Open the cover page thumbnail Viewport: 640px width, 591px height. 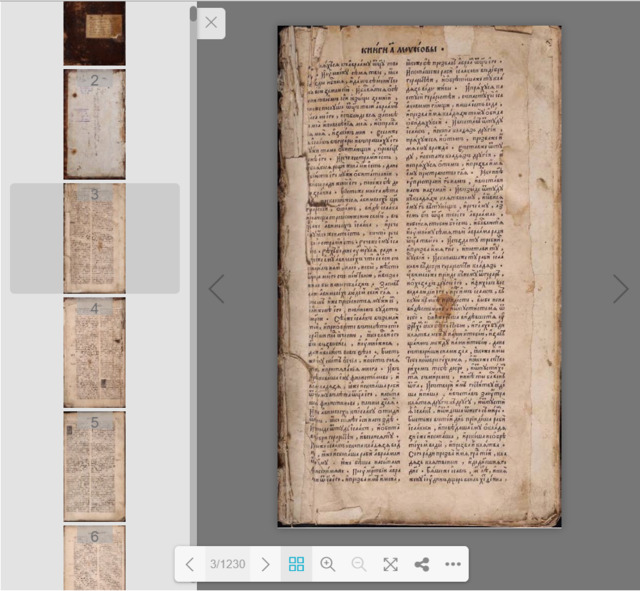(95, 33)
